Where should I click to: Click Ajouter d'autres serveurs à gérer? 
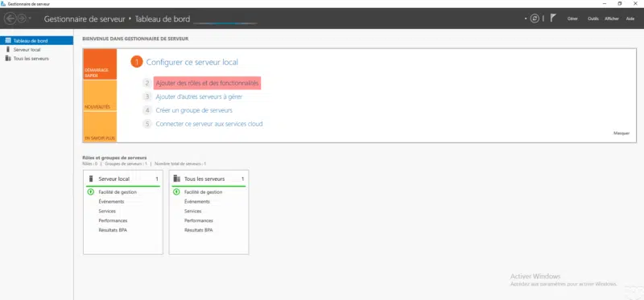pyautogui.click(x=199, y=97)
